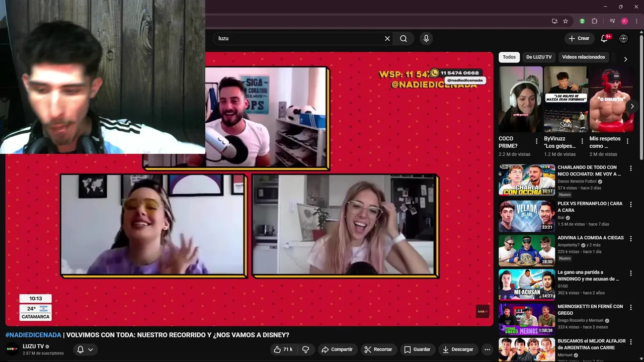644x362 pixels.
Task: Open the COCO PRIME? short thumbnail
Action: click(521, 99)
